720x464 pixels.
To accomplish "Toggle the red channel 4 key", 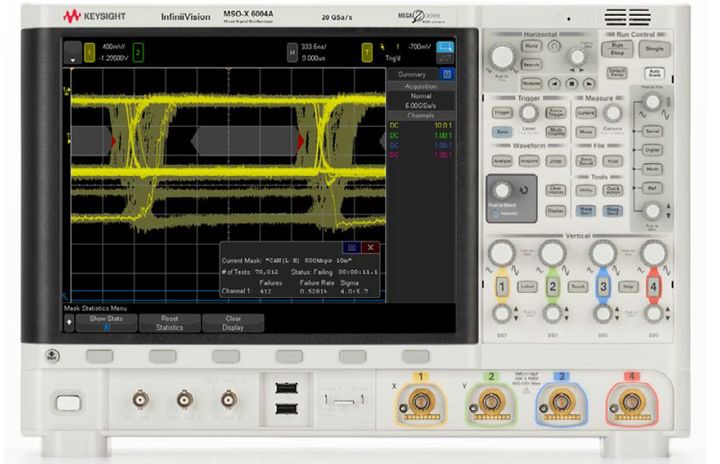I will [x=653, y=286].
